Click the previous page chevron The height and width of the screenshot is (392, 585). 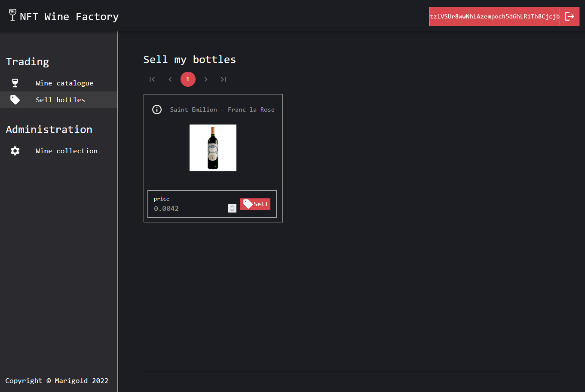point(170,79)
